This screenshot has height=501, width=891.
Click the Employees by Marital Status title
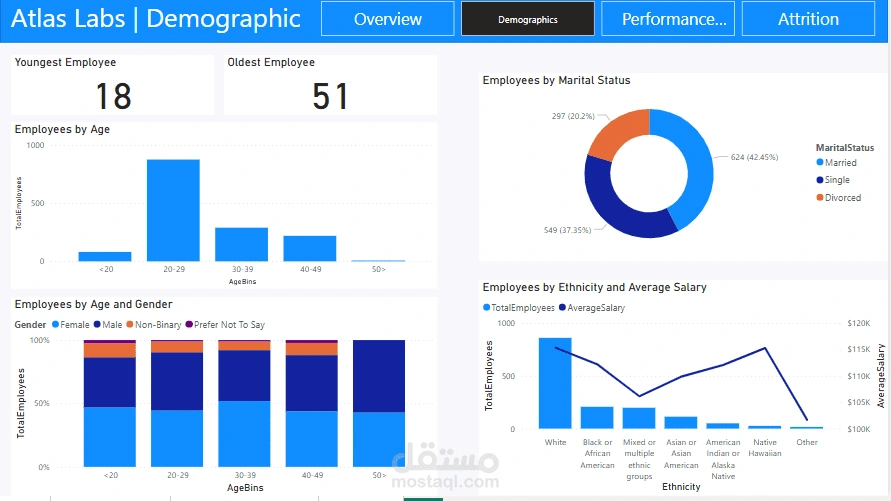pos(556,80)
